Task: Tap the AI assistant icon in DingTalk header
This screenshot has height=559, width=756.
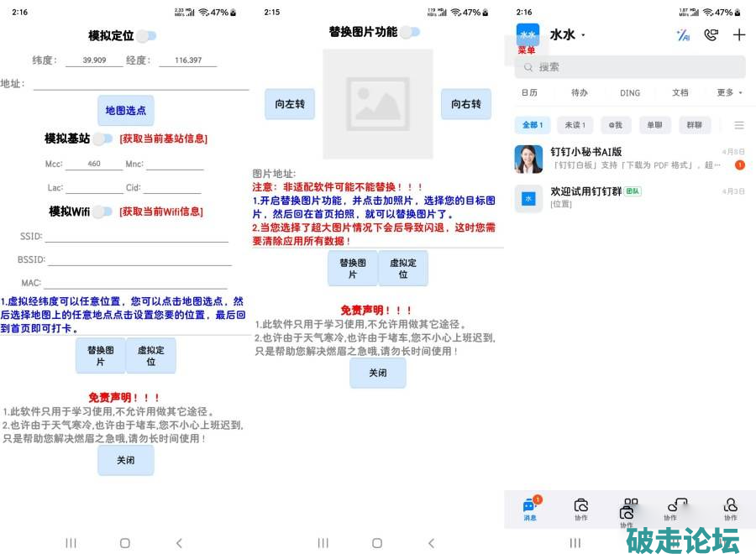Action: (x=683, y=34)
